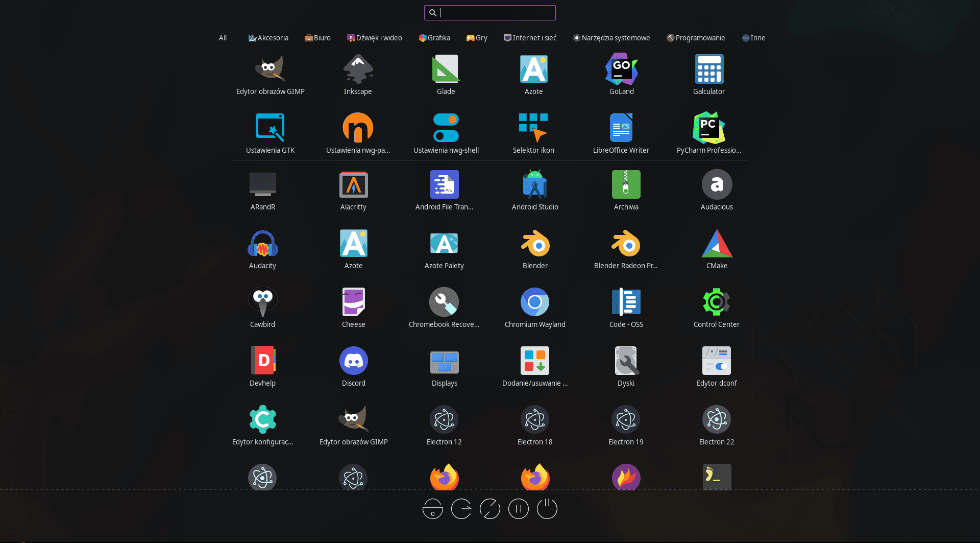The width and height of the screenshot is (980, 543).
Task: Launch Android Studio
Action: [535, 190]
